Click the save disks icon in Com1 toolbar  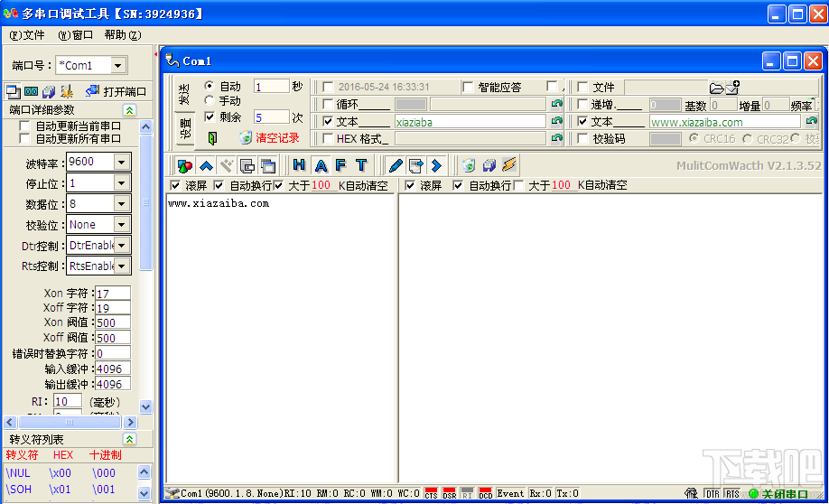(x=489, y=165)
